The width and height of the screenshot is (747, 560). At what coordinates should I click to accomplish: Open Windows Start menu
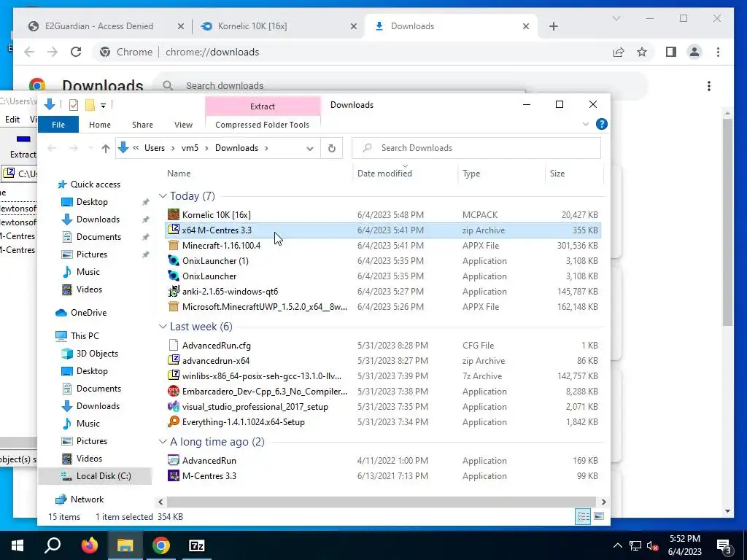(18, 545)
